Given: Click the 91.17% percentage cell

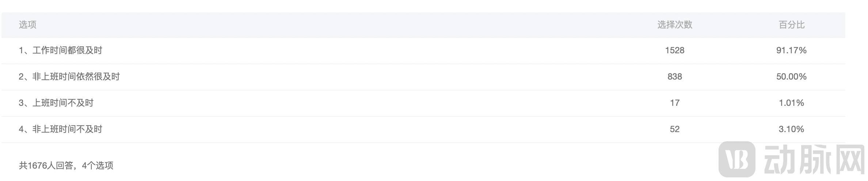Looking at the screenshot, I should [x=791, y=50].
